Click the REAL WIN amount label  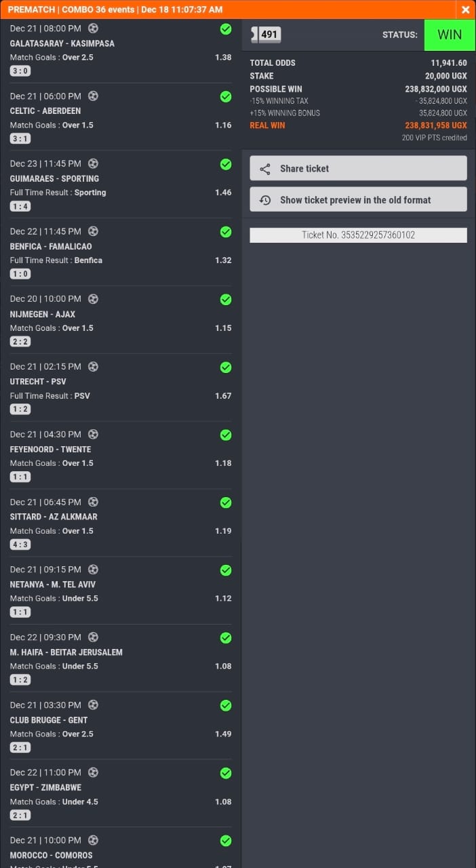[x=267, y=125]
